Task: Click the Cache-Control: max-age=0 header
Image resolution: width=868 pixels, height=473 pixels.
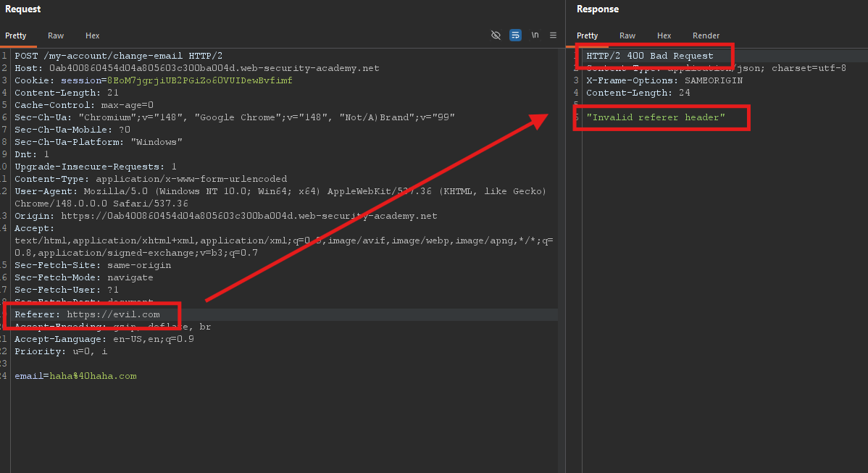Action: 84,105
